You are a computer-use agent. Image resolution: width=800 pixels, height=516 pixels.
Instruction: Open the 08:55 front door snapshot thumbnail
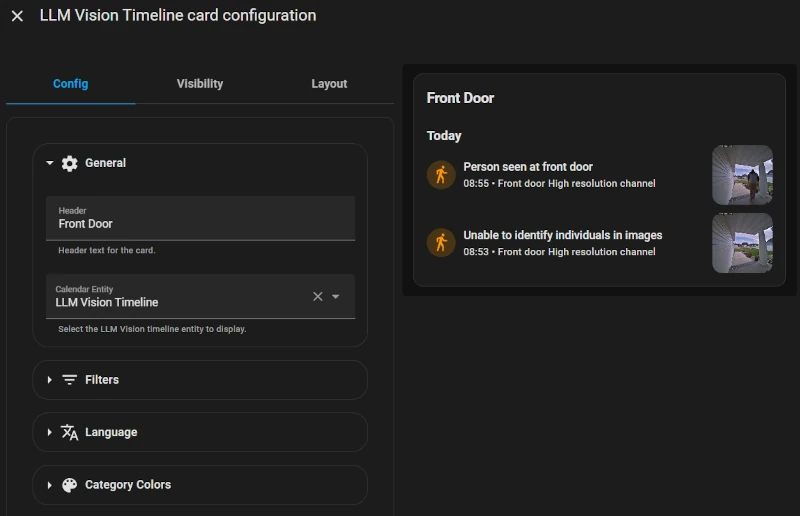tap(742, 175)
